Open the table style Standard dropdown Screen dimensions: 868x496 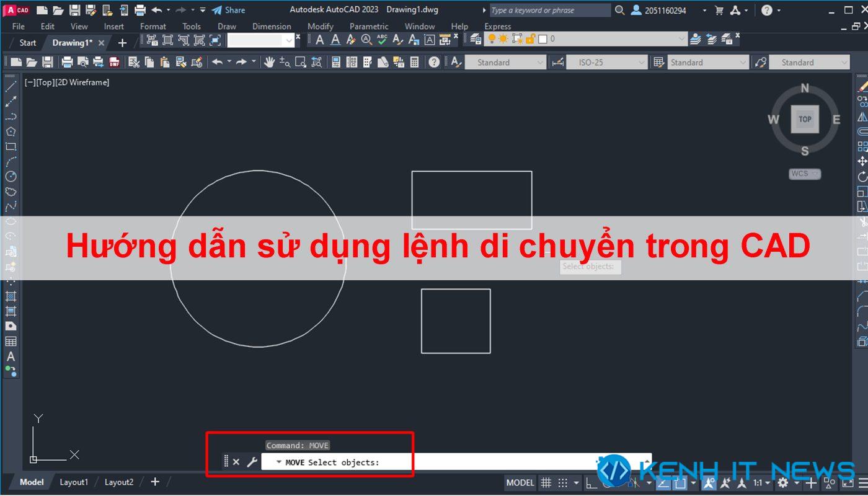click(743, 62)
